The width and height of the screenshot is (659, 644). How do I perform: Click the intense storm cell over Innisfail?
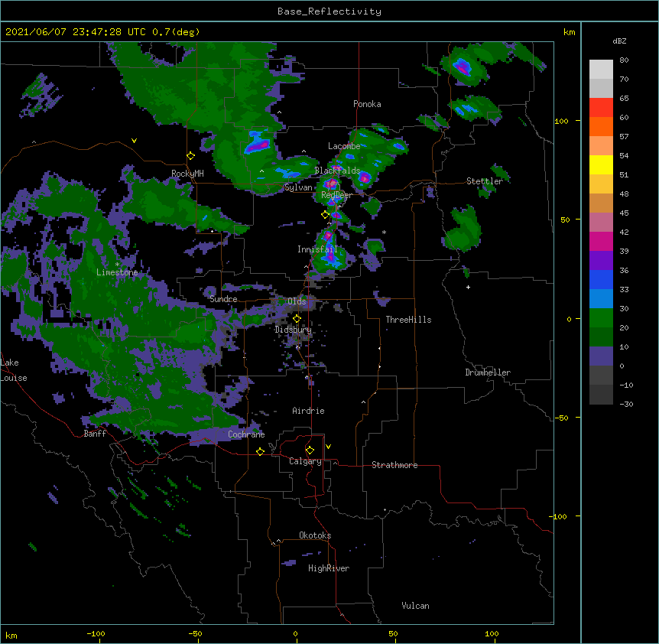coord(329,251)
